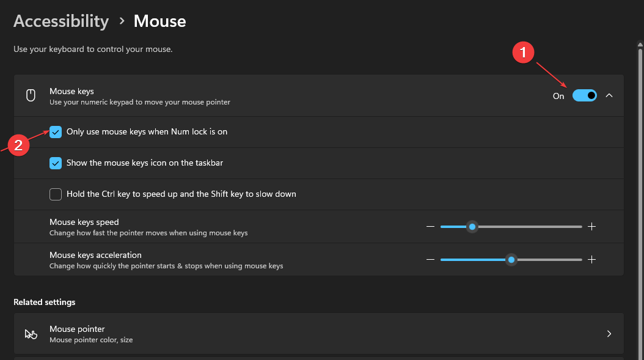The image size is (644, 360).
Task: Enable Hold the Ctrl key to speed up
Action: (x=56, y=194)
